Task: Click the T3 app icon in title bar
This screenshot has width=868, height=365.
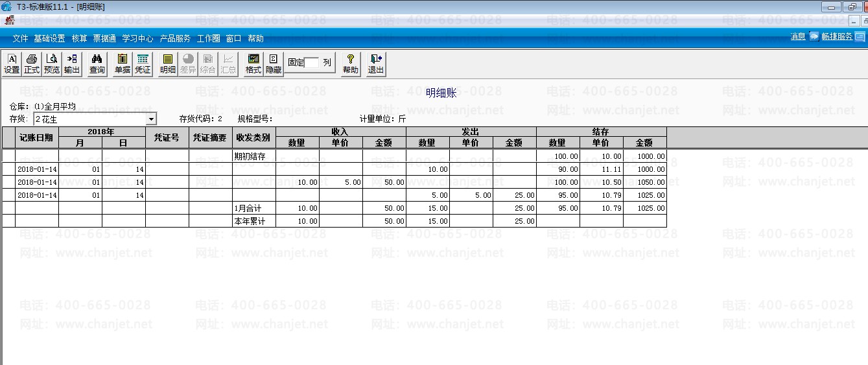Action: click(x=6, y=6)
